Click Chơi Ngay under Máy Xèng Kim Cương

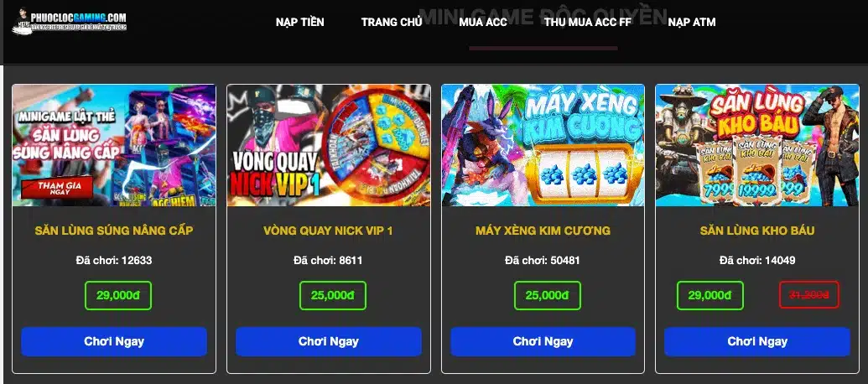point(543,341)
